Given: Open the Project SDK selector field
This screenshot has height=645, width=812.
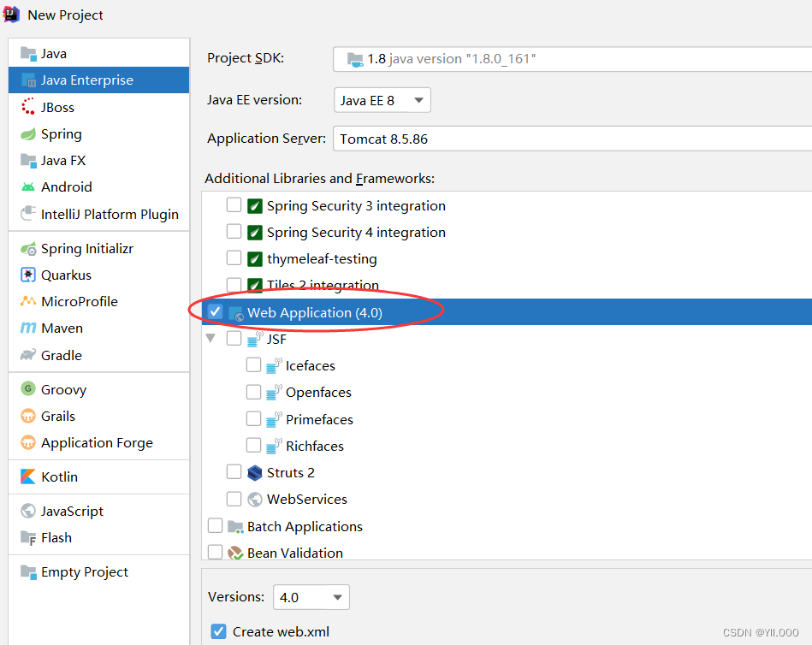Looking at the screenshot, I should [x=572, y=59].
